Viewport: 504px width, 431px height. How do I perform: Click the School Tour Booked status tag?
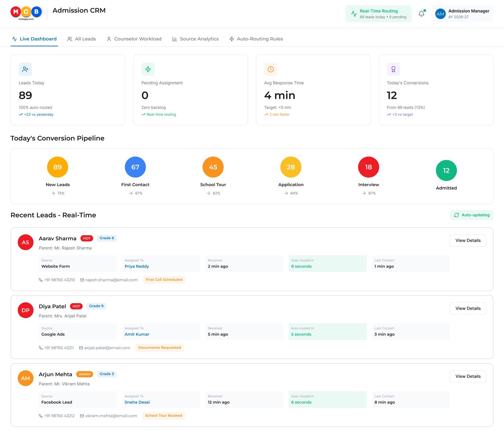coord(163,416)
